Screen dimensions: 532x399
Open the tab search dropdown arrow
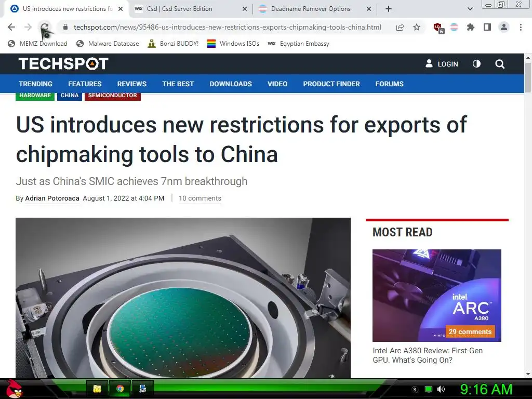[x=470, y=9]
